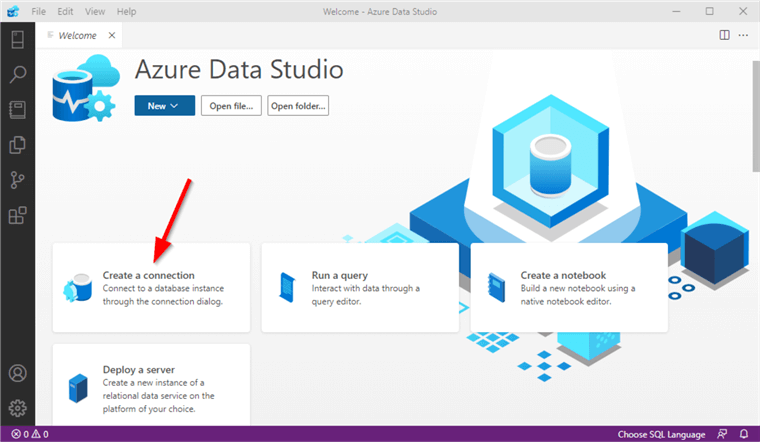Open the notifications bell icon
Image resolution: width=760 pixels, height=442 pixels.
(x=744, y=434)
